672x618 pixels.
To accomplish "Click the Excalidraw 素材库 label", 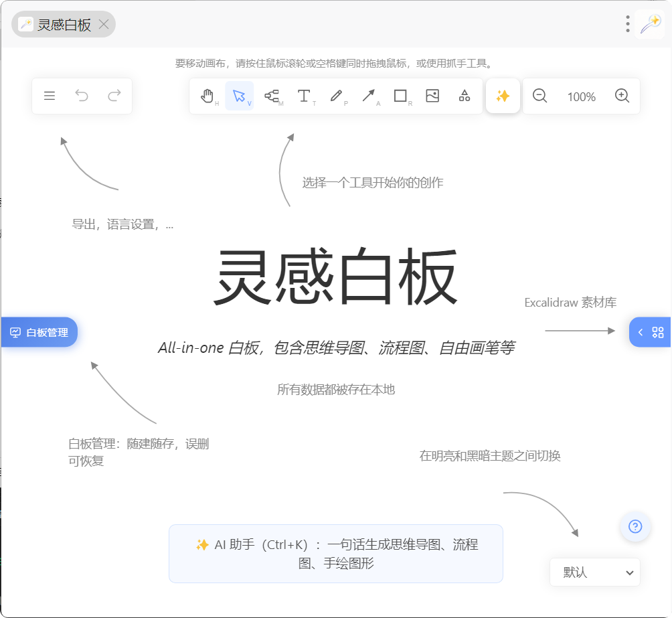I will (x=570, y=303).
